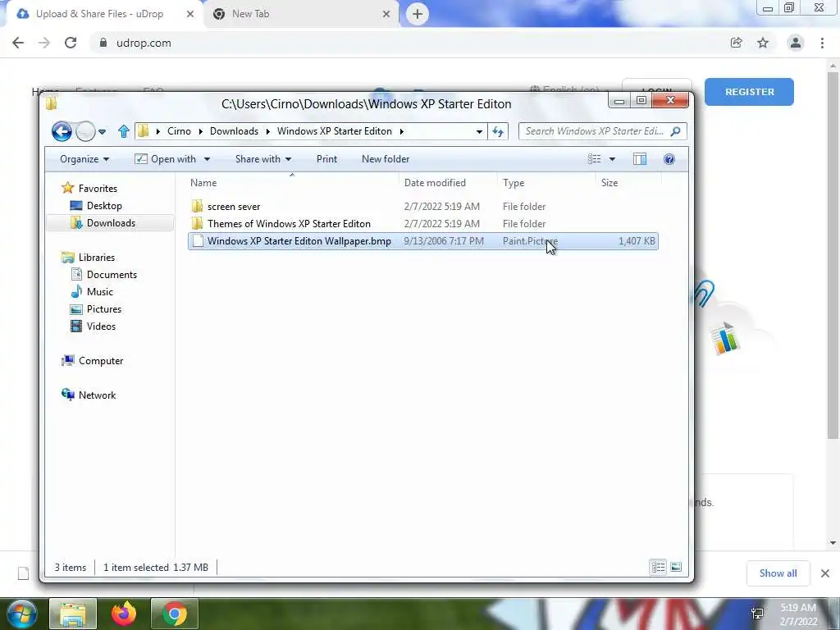
Task: Click the Search Windows XP Starter Edition field
Action: (x=602, y=131)
